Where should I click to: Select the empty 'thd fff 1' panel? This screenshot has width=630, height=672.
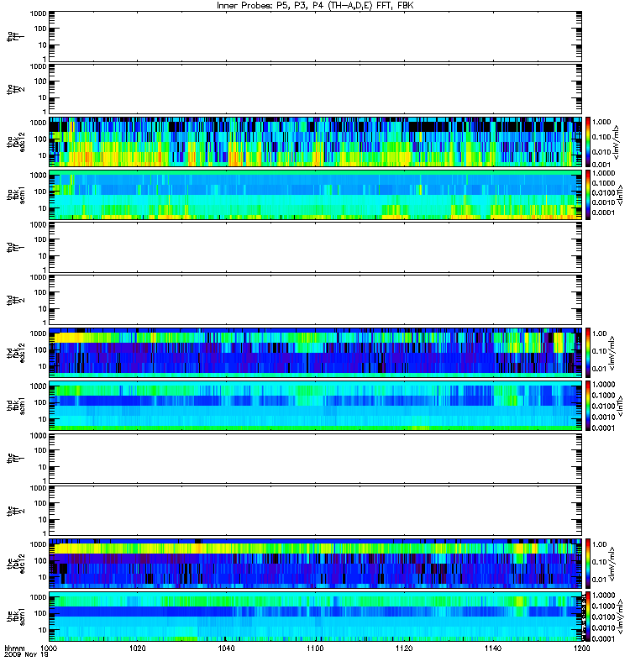click(x=316, y=247)
